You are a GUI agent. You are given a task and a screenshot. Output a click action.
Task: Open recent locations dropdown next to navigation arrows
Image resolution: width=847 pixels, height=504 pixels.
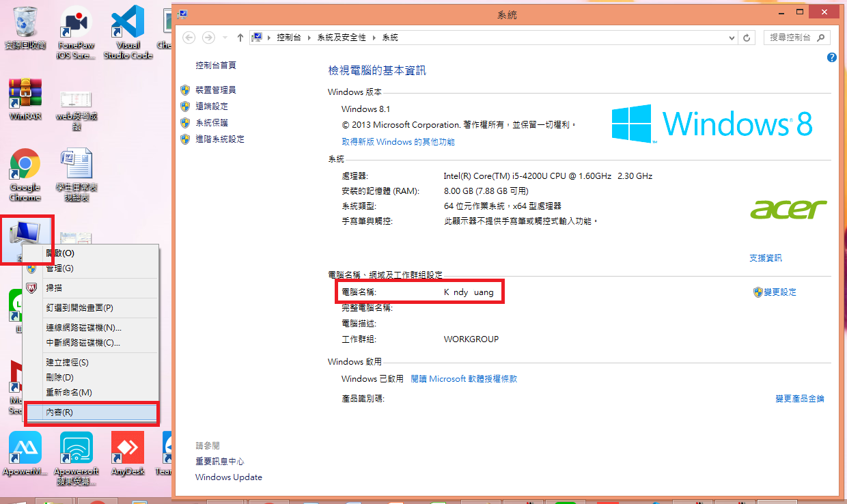(225, 38)
